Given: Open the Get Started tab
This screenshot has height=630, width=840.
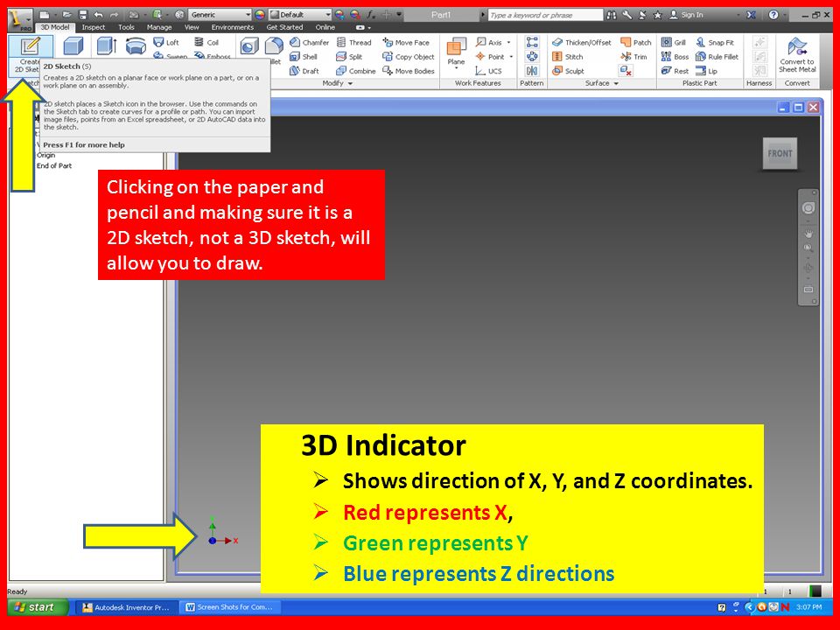Looking at the screenshot, I should (x=284, y=27).
